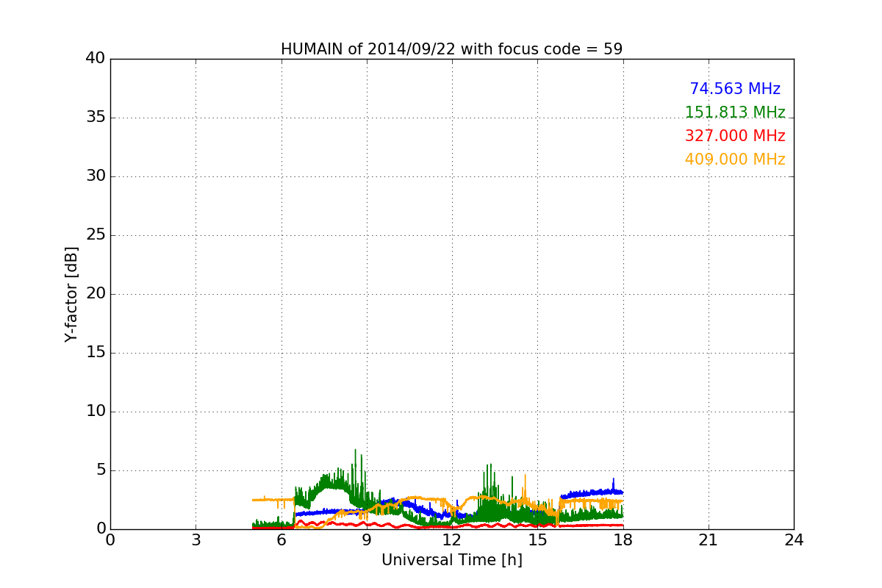The width and height of the screenshot is (882, 588).
Task: Click the y-axis tick value 35
Action: click(x=96, y=118)
